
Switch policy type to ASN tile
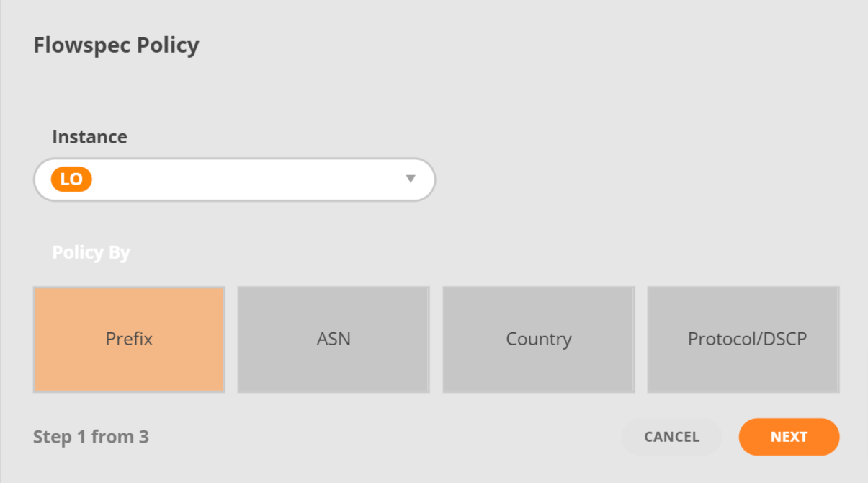pyautogui.click(x=334, y=340)
